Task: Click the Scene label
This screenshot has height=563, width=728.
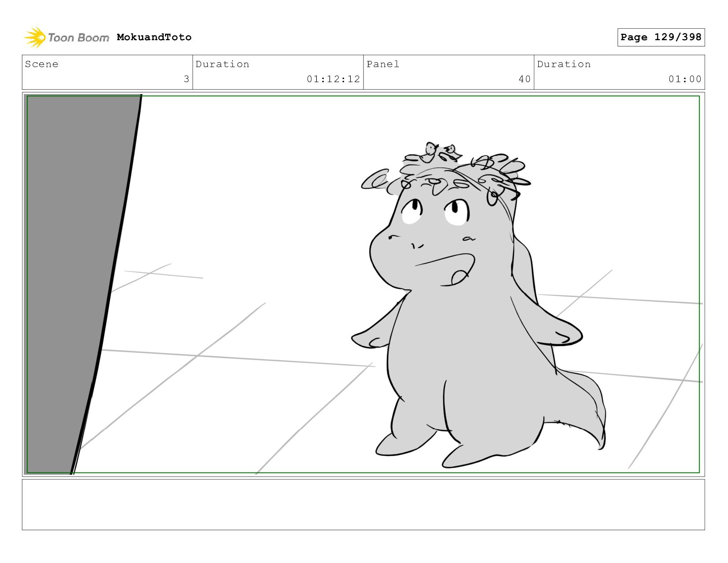Action: (41, 64)
